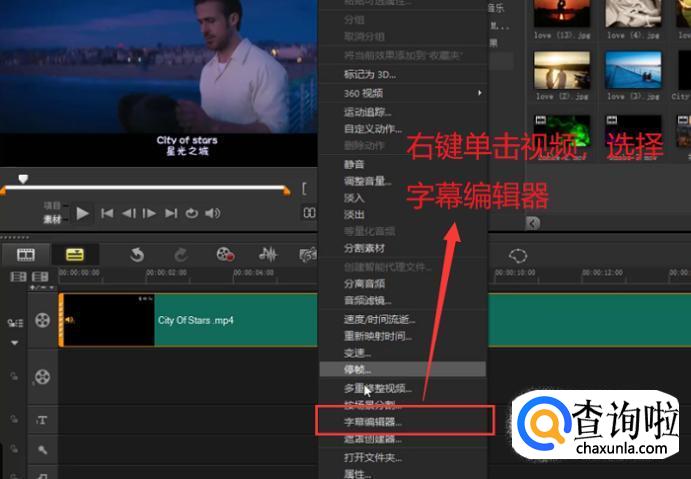The image size is (691, 479).
Task: Select love (2).jpg thumbnail in library
Action: coord(562,70)
